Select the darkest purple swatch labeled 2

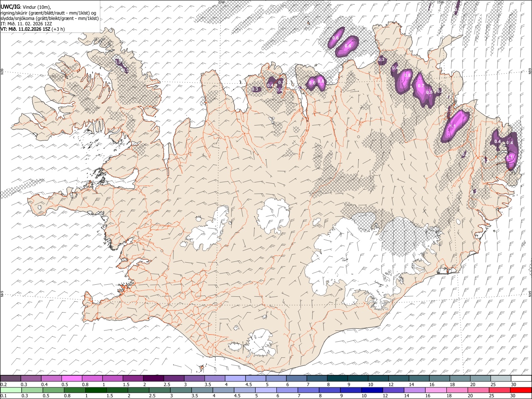[153, 378]
